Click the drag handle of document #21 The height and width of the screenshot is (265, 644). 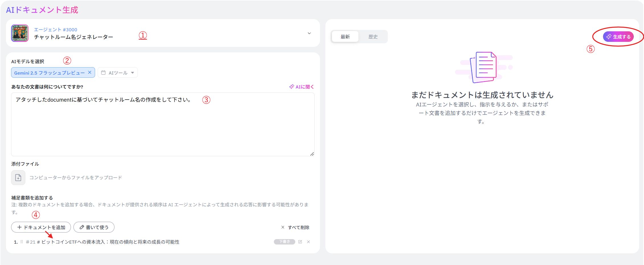pyautogui.click(x=22, y=242)
